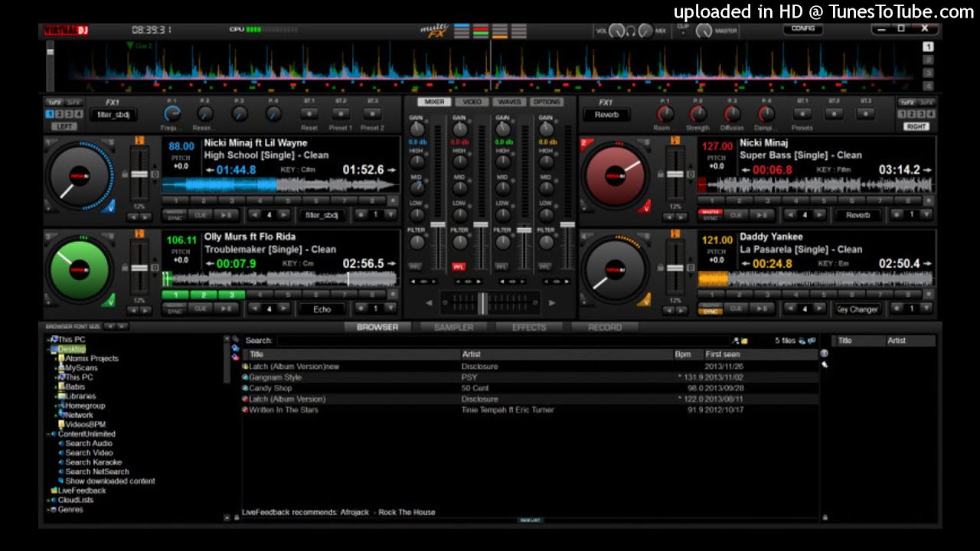Viewport: 980px width, 551px height.
Task: Toggle PFL on mixer channel 4
Action: click(545, 266)
